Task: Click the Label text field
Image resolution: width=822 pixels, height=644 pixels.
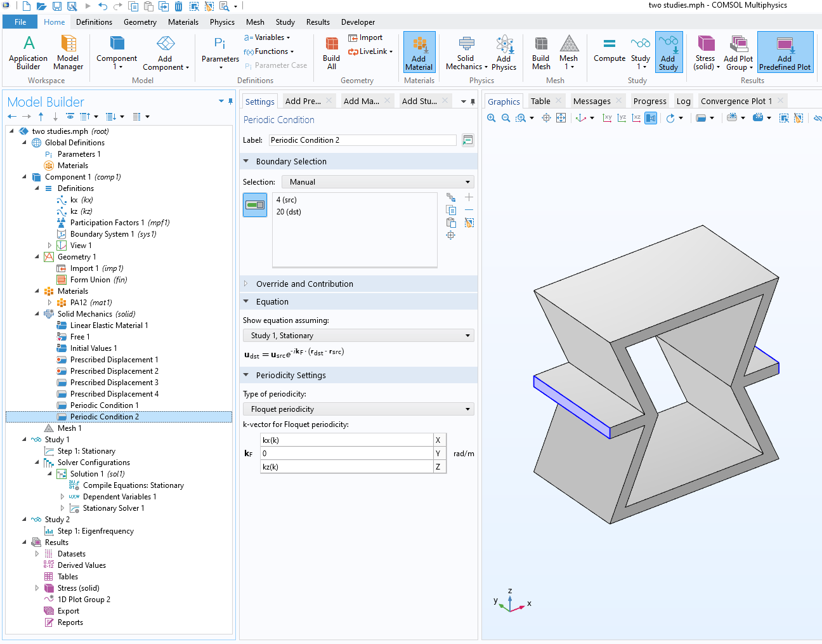Action: [362, 140]
